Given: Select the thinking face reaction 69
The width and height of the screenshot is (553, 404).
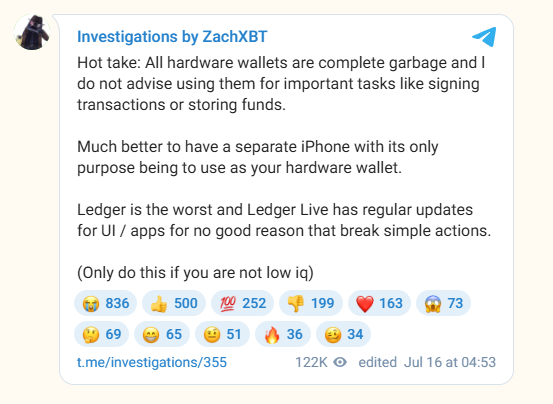Looking at the screenshot, I should [102, 334].
